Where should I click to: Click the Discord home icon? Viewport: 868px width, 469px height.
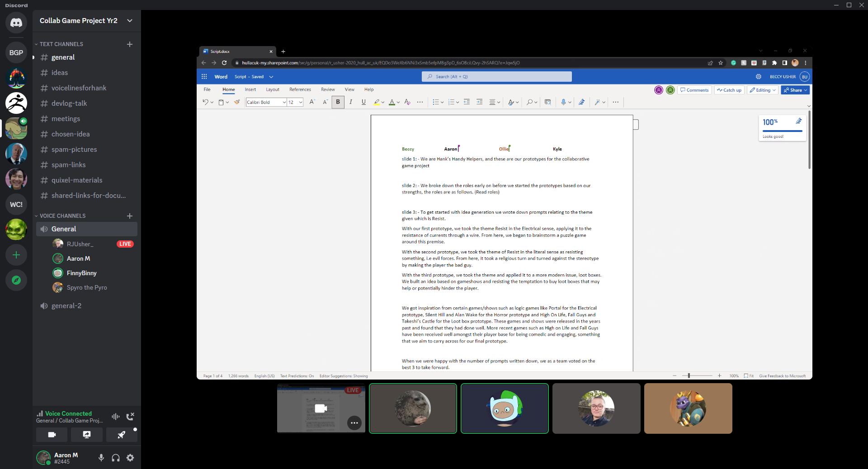pyautogui.click(x=16, y=23)
